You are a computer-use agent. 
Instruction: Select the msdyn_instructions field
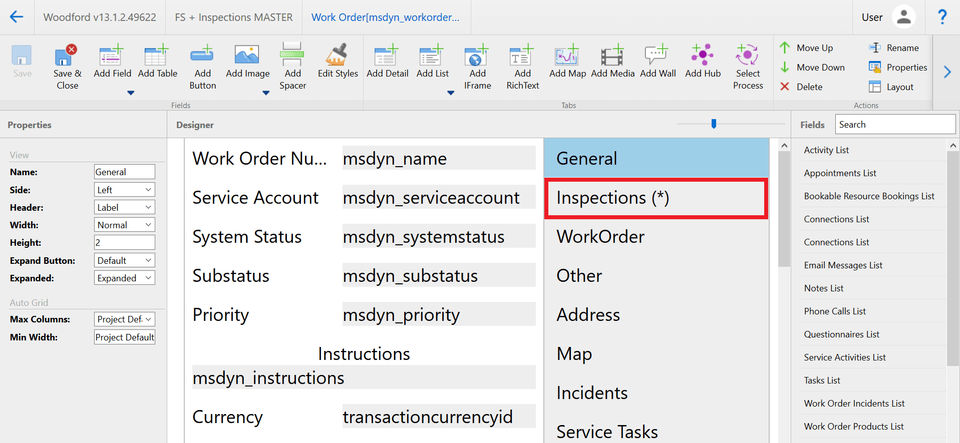364,378
